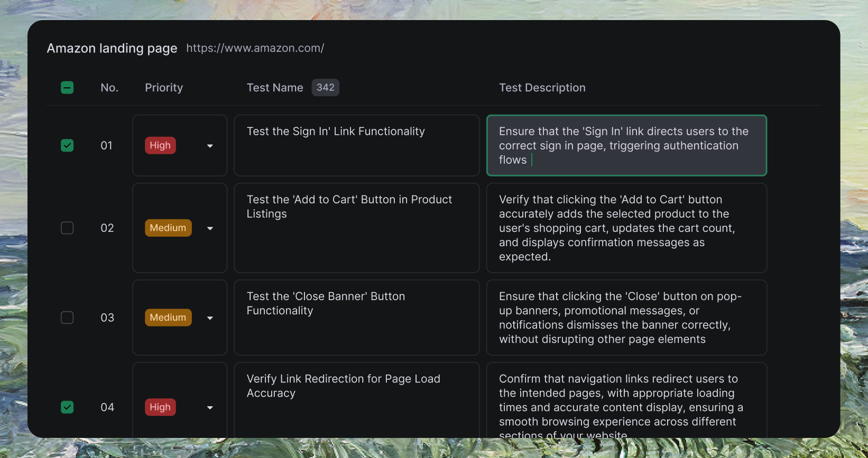Screen dimensions: 868x458
Task: Click into the active Sign In description field
Action: pos(626,145)
